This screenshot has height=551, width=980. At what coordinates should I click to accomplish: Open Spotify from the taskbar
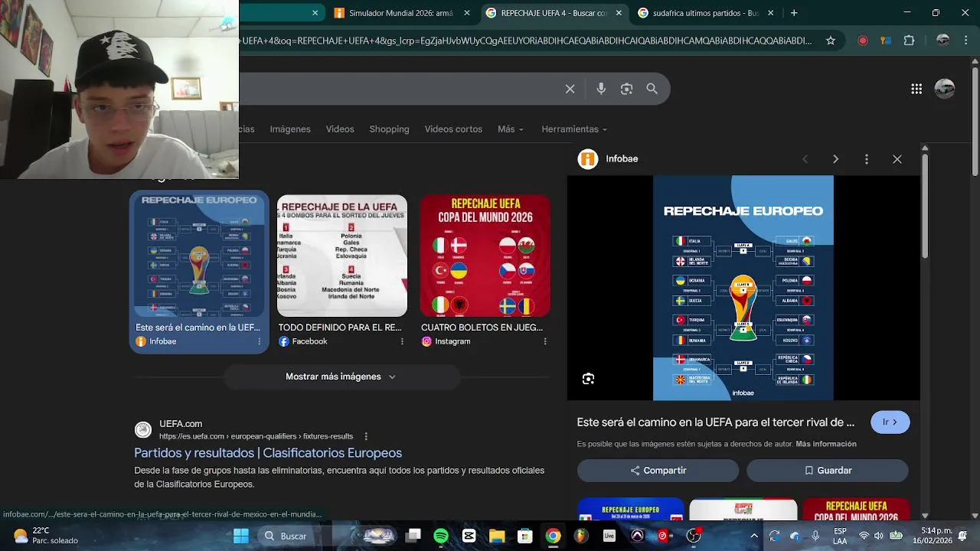point(441,536)
